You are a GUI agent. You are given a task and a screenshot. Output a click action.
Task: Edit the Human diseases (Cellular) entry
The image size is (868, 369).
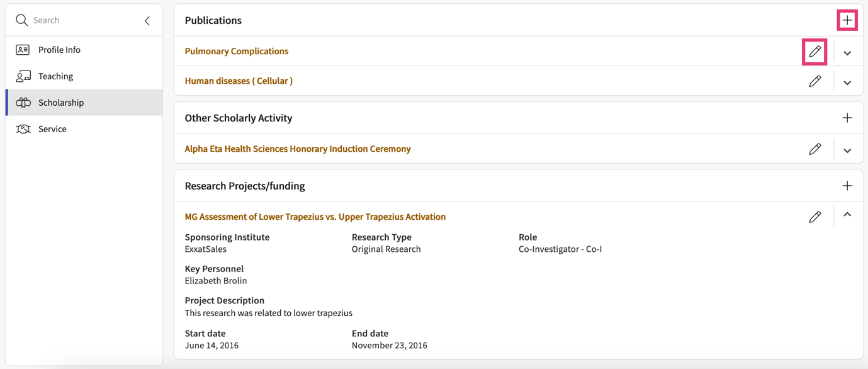[814, 81]
